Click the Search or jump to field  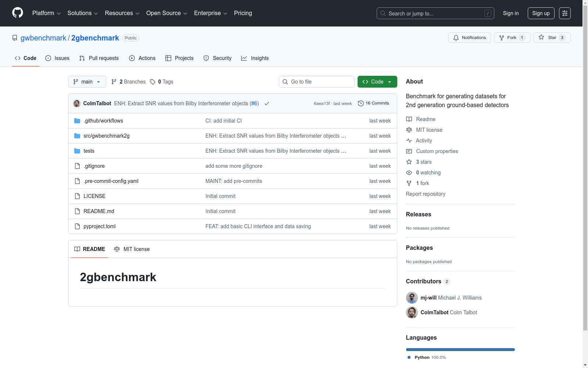(x=435, y=13)
